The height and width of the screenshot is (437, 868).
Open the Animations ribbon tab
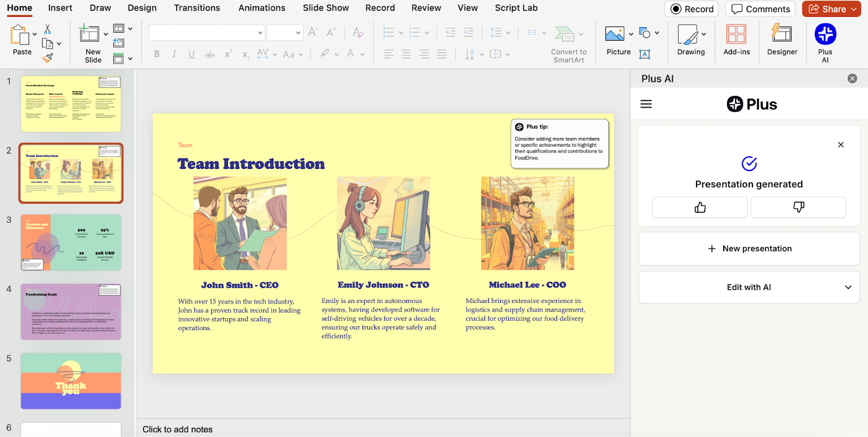(261, 8)
